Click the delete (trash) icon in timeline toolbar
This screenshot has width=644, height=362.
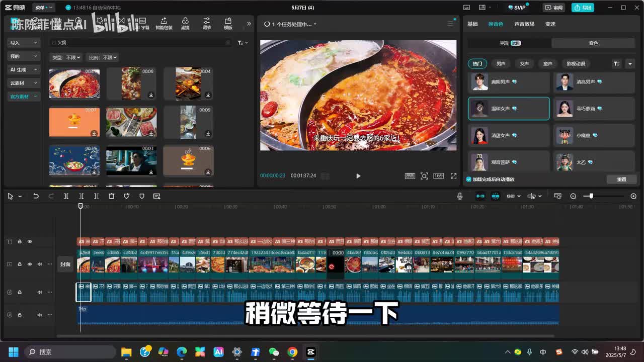coord(112,196)
